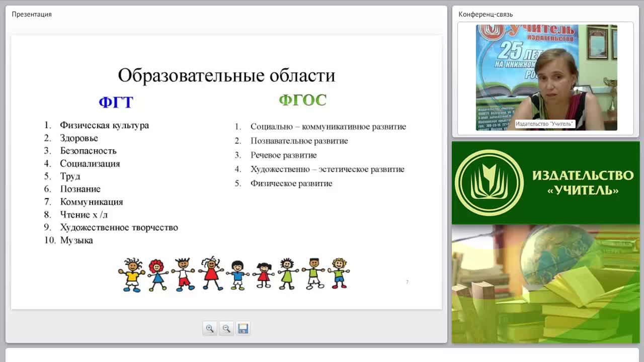Select list item Чтение х /л
Image resolution: width=644 pixels, height=362 pixels.
pos(84,215)
